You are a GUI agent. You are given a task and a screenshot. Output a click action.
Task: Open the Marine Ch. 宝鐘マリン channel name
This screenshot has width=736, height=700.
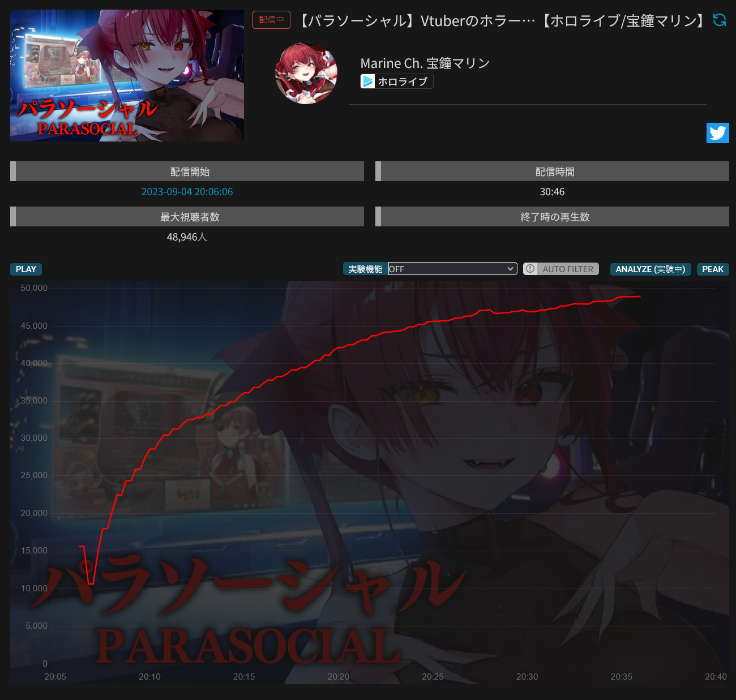[x=425, y=63]
